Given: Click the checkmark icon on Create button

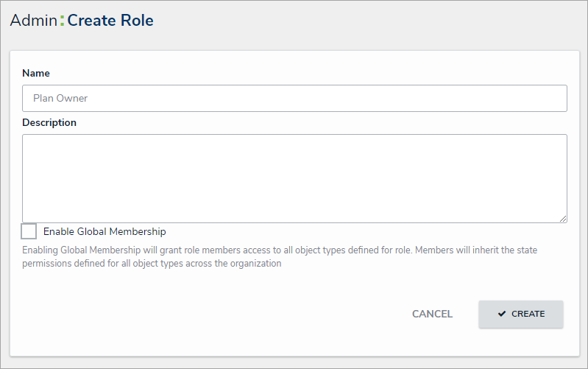Looking at the screenshot, I should 502,314.
